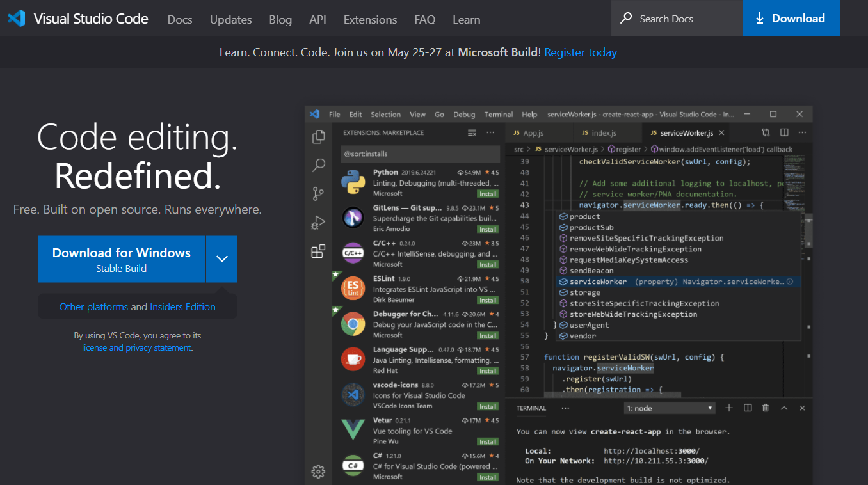Click the magnifier icon in Search Docs
Viewport: 868px width, 485px height.
[x=626, y=19]
